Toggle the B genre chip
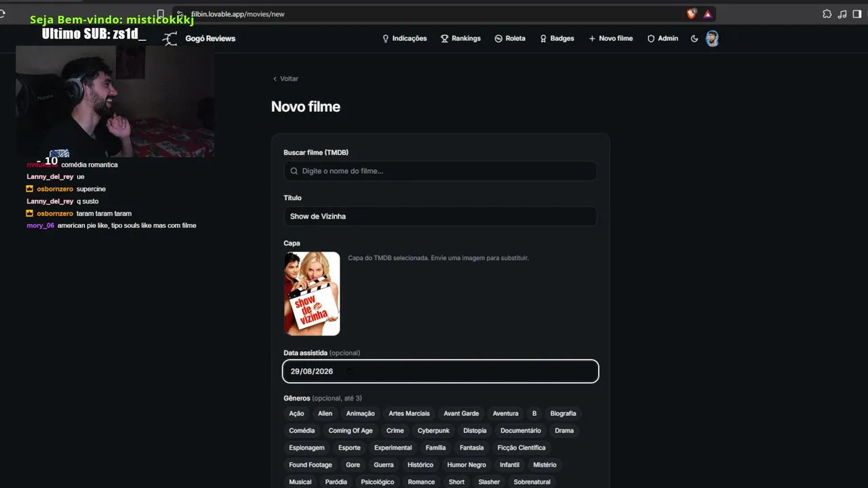 tap(534, 413)
